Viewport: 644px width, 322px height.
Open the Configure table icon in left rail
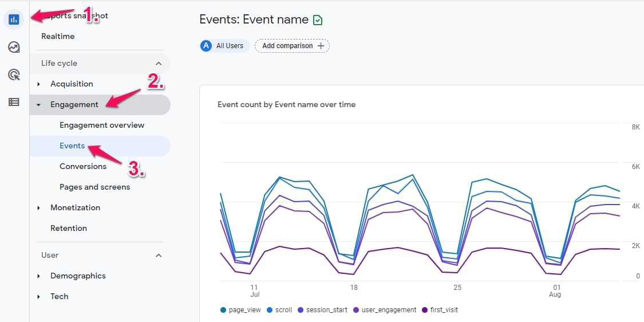14,102
